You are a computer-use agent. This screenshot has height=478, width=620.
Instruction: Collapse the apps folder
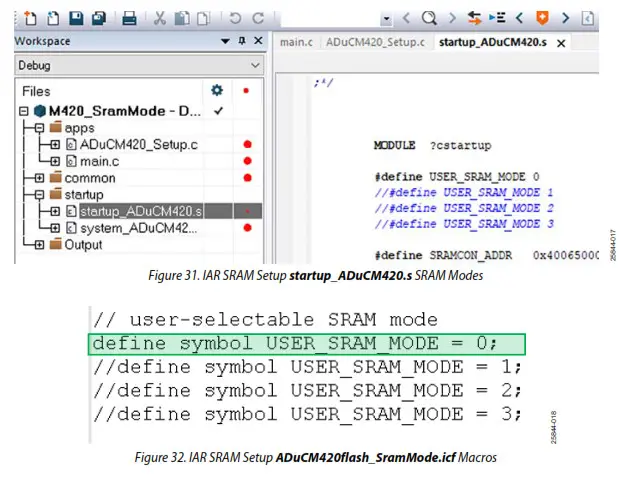(39, 128)
